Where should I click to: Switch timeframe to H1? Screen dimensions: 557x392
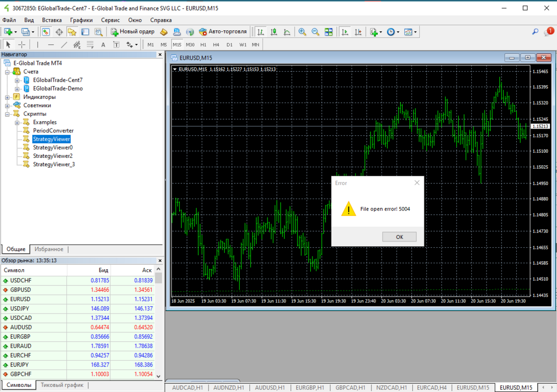point(203,45)
